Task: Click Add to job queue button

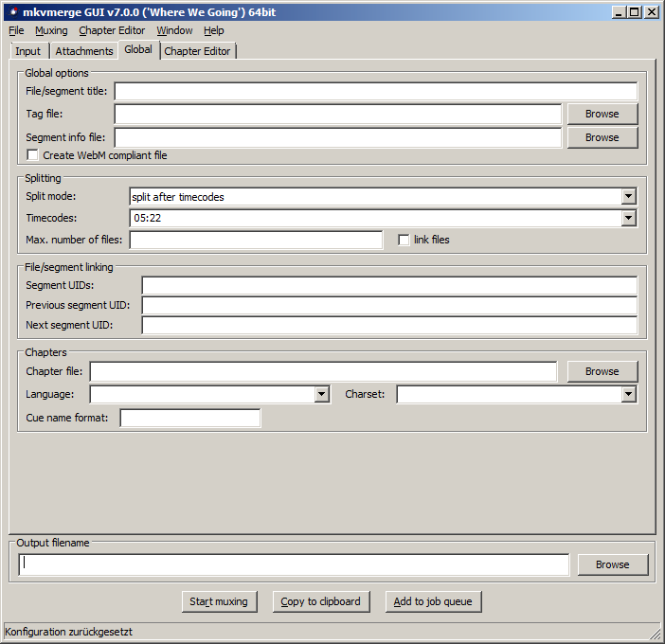Action: click(433, 601)
